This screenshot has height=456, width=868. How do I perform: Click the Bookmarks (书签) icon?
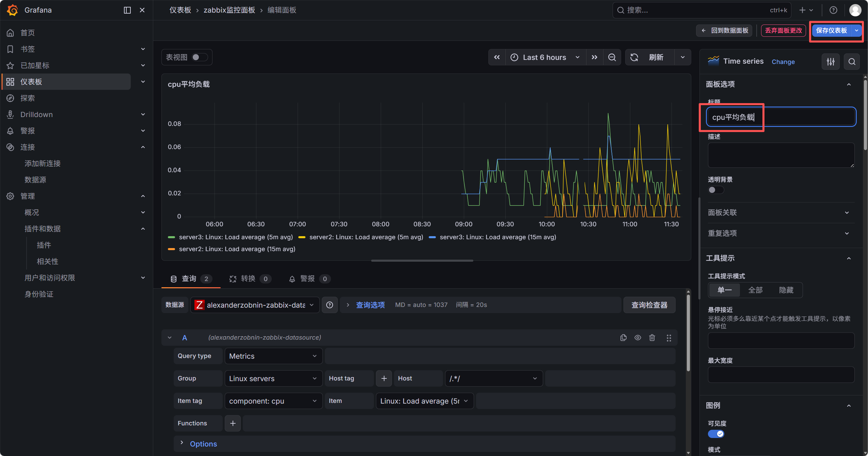click(10, 49)
